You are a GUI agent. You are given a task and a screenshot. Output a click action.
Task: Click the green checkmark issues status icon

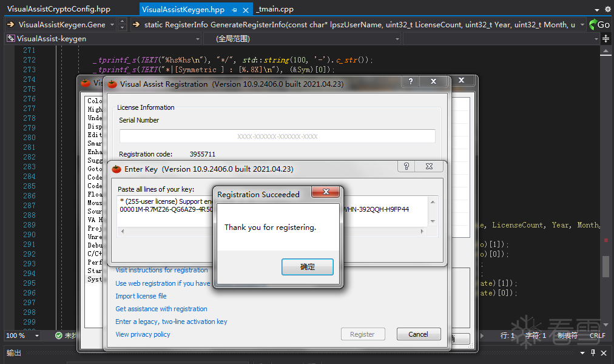pyautogui.click(x=59, y=335)
